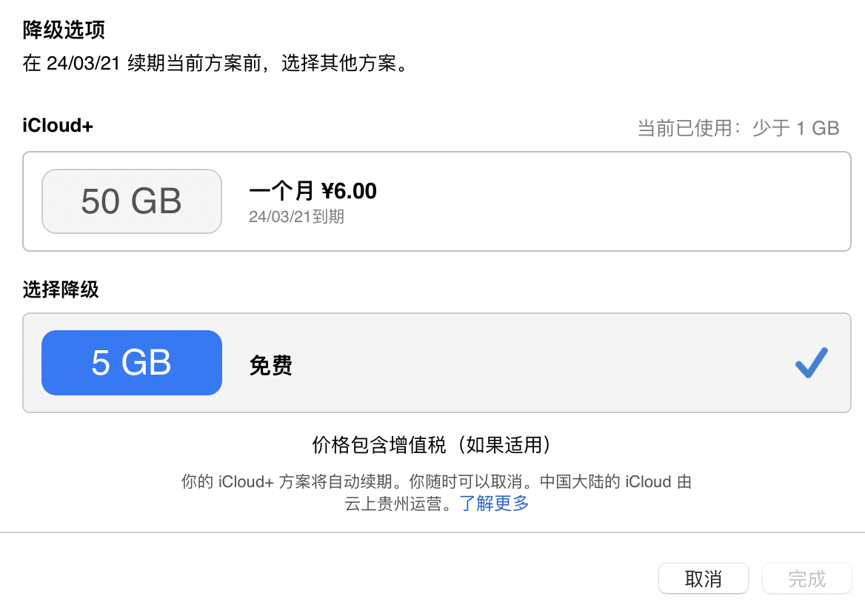Image resolution: width=865 pixels, height=616 pixels.
Task: Click the renewal-date subtitle under 降级选项
Action: 216,64
